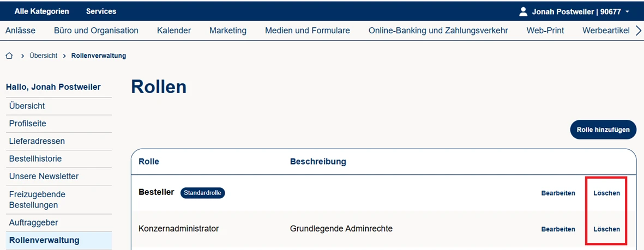Go to Bestellhistorie in the sidebar
The image size is (644, 250).
[x=35, y=159]
